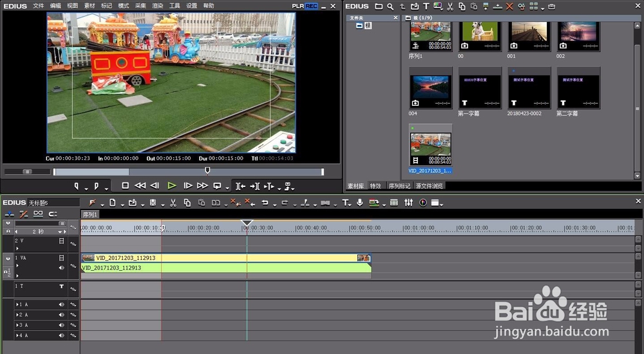The image size is (644, 354).
Task: Click the add title (T) icon in the bin toolbar
Action: tap(426, 6)
